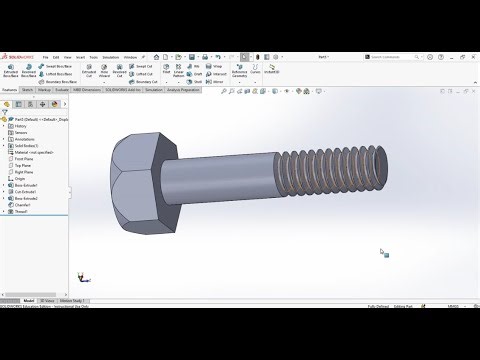Screen dimensions: 480x360
Task: Open the Options gear in the top toolbar
Action: pyautogui.click(x=276, y=57)
